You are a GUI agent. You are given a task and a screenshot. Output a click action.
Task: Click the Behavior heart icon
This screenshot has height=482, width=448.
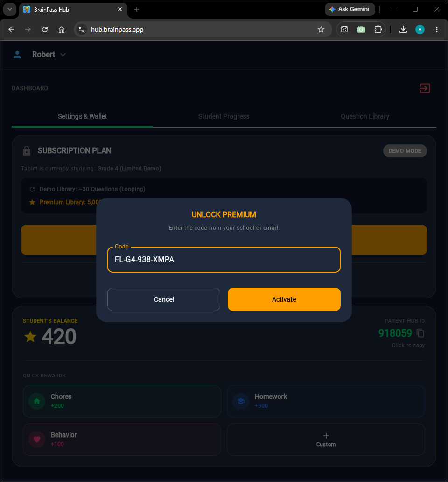pyautogui.click(x=37, y=439)
